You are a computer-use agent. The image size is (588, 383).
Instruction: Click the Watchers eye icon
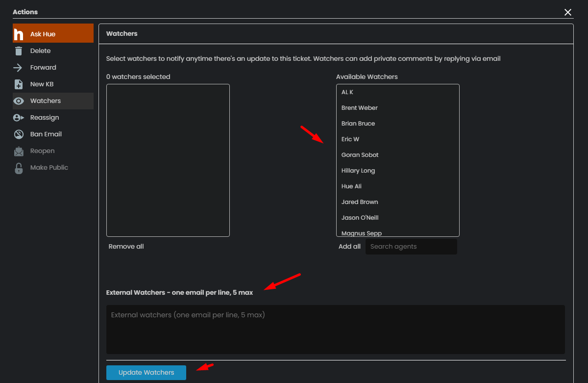[19, 101]
